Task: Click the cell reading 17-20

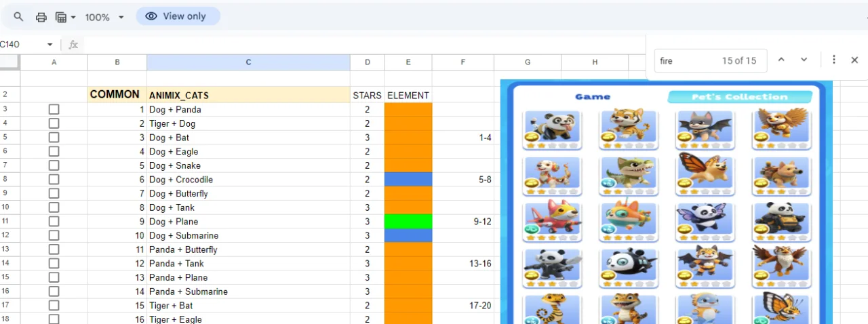Action: pyautogui.click(x=463, y=305)
